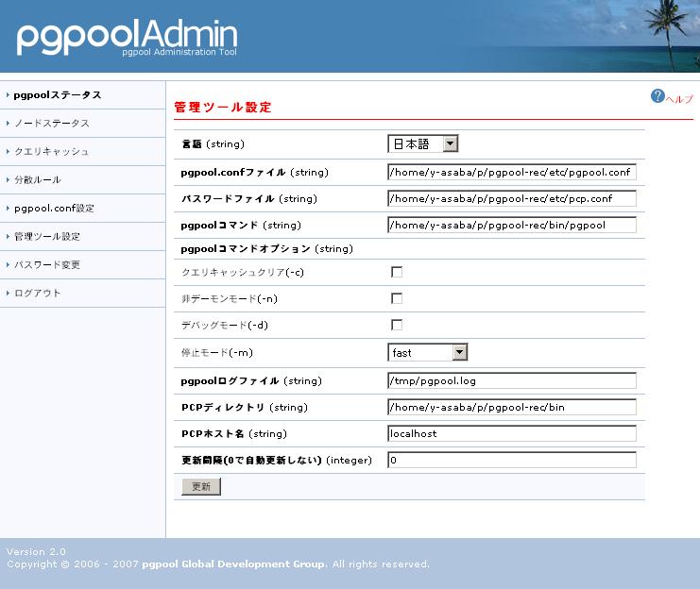Click the Version 2.0 footer text
Screen dimensions: 700x589
pyautogui.click(x=36, y=552)
